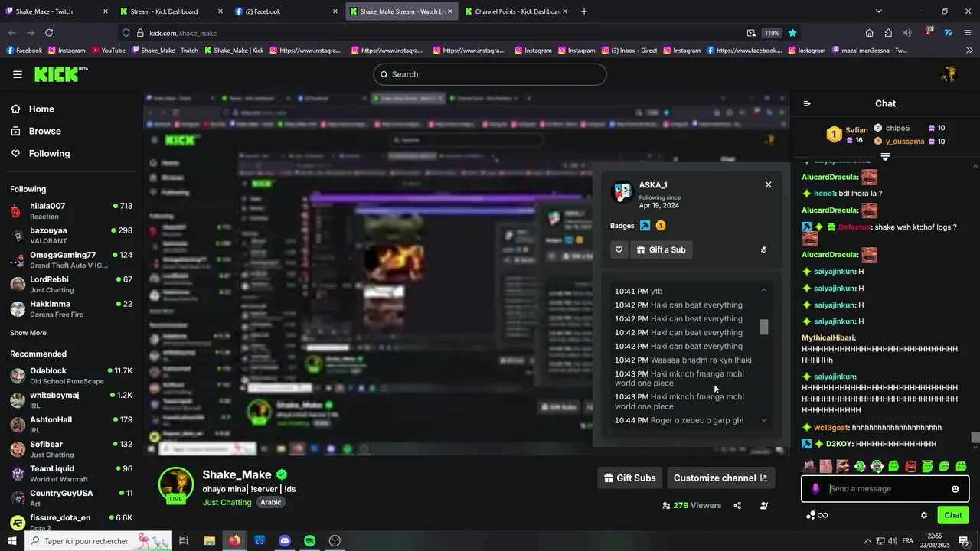Show more bookmarks chevron
This screenshot has height=551, width=980.
(968, 51)
